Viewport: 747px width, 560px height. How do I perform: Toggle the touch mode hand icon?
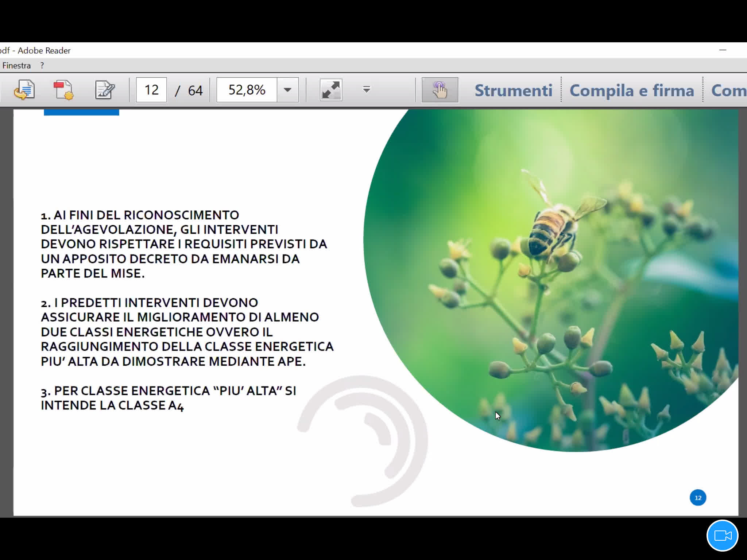[440, 90]
